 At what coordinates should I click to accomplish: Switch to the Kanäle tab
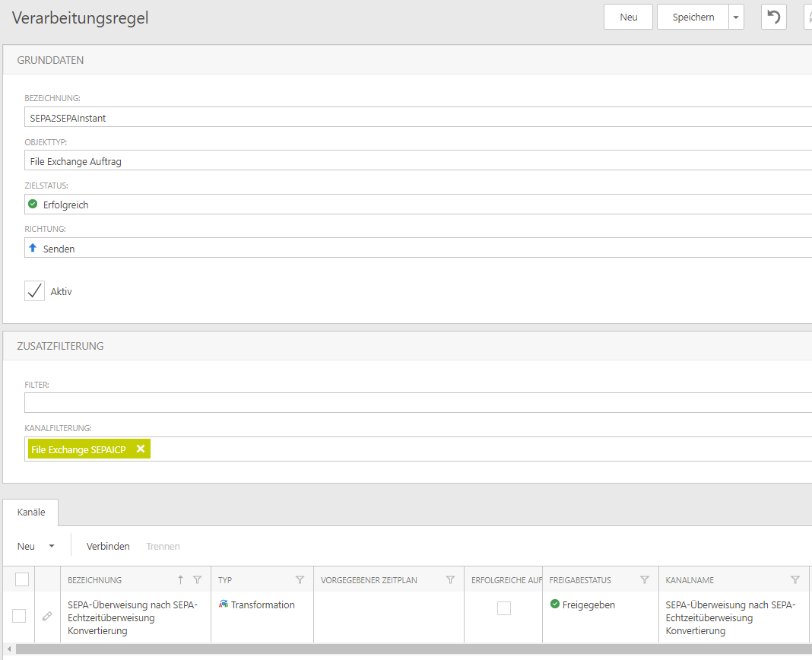pyautogui.click(x=31, y=512)
